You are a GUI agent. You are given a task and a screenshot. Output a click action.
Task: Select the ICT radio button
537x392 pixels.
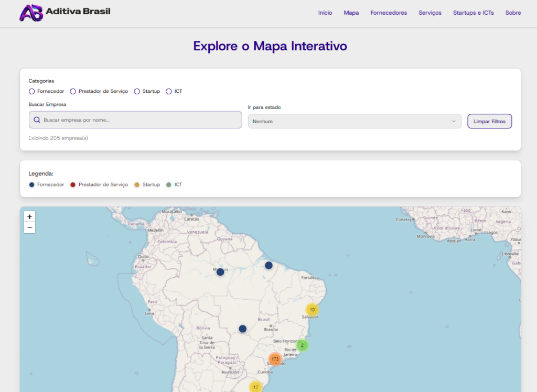[169, 91]
